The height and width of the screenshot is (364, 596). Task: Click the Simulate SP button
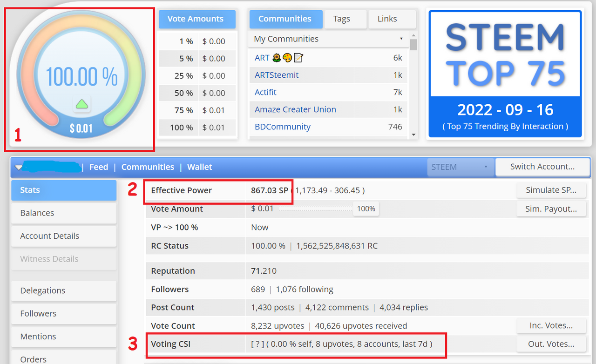[551, 190]
